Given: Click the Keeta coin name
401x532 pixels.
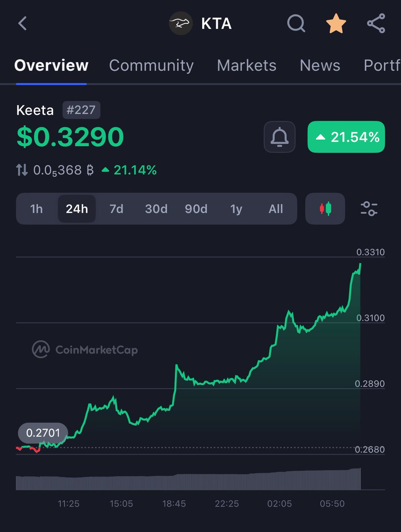Looking at the screenshot, I should click(35, 110).
